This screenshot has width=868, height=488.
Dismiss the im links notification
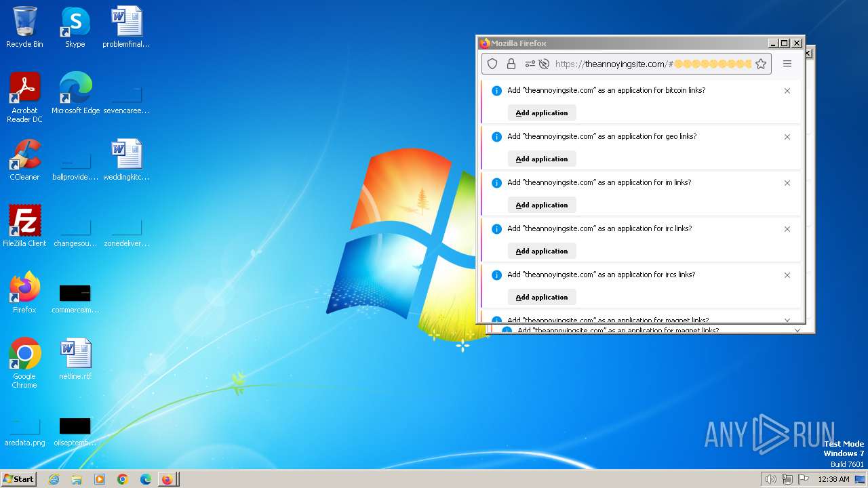(787, 183)
